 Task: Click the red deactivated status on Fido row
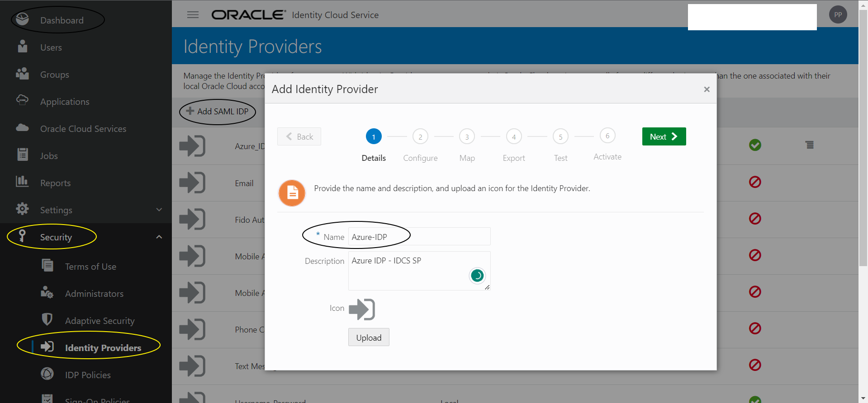[x=755, y=219]
